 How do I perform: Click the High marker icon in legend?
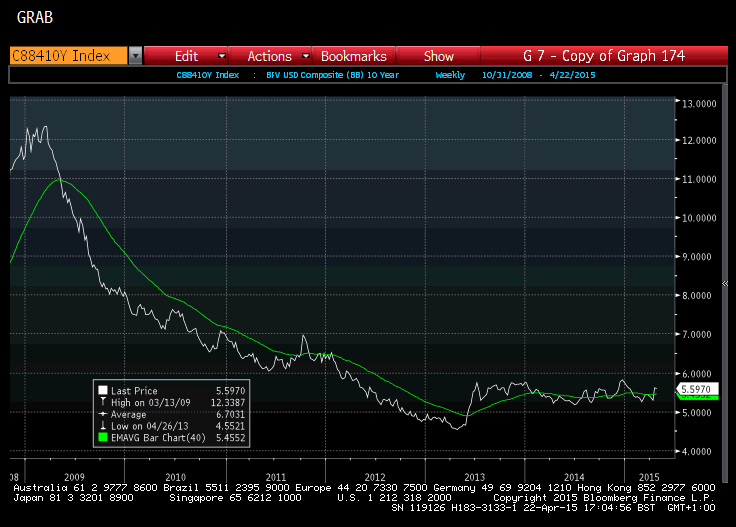point(103,402)
